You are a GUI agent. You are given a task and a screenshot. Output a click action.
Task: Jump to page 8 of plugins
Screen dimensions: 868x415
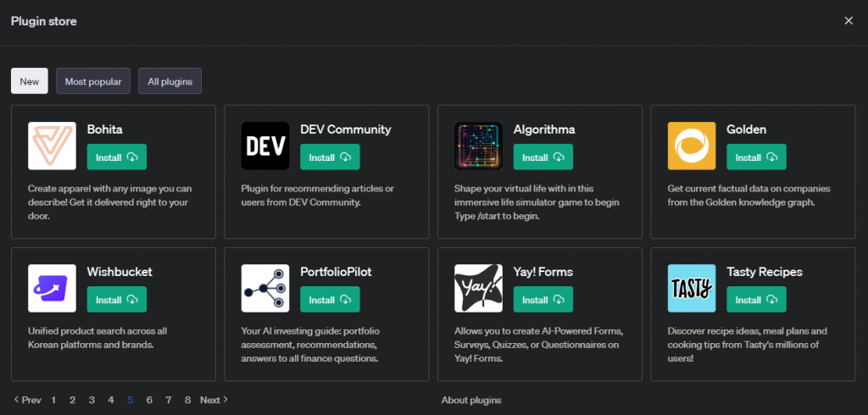tap(187, 400)
